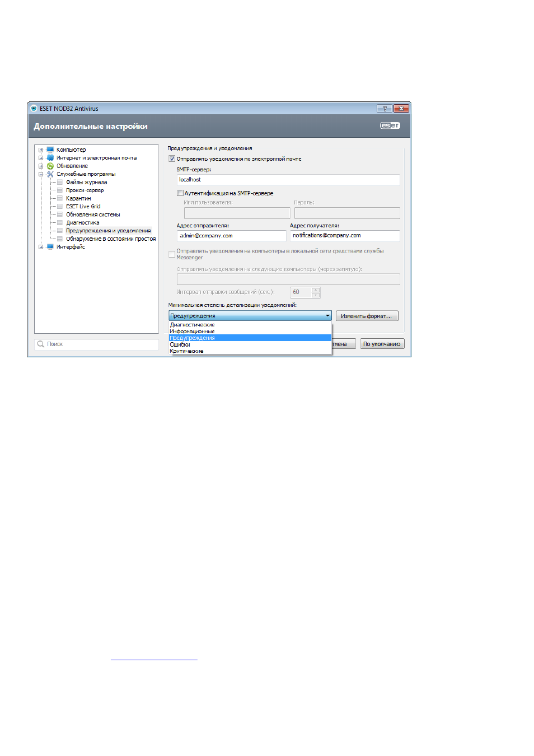Expand the Компьютер tree node
This screenshot has width=534, height=756.
(41, 150)
